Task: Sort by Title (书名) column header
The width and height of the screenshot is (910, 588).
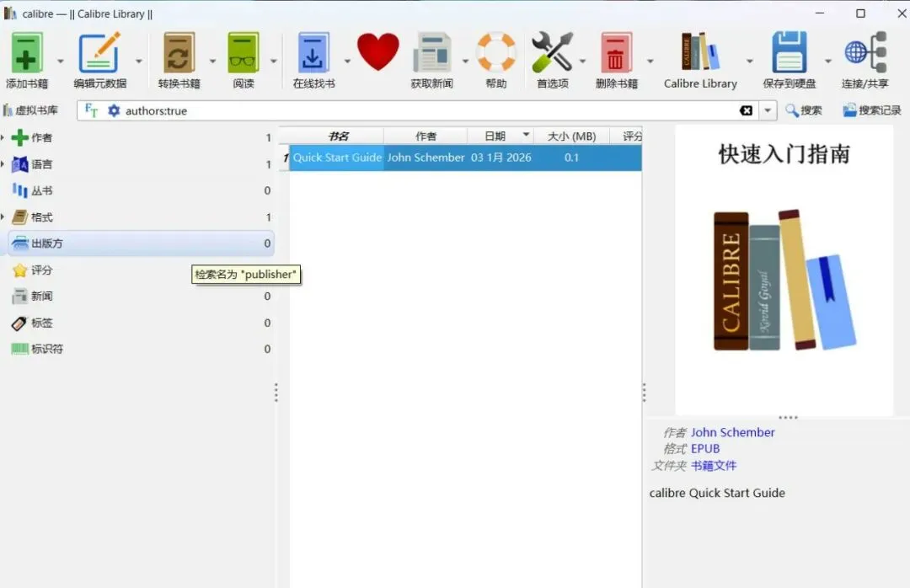Action: [x=337, y=136]
